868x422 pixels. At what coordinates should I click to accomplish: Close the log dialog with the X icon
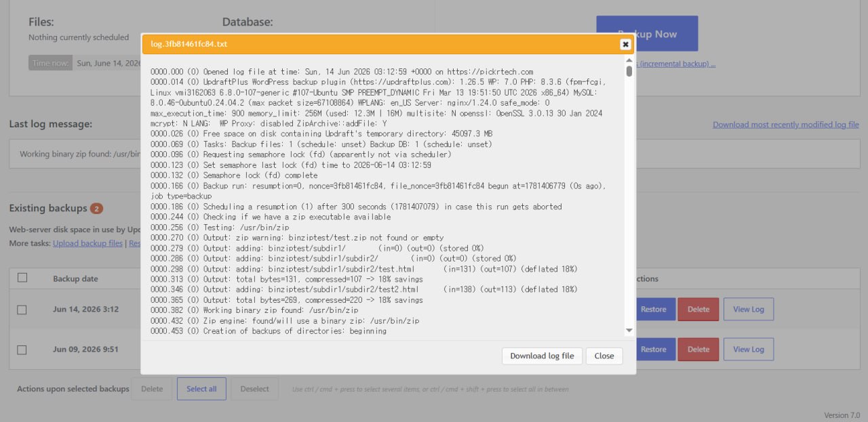click(x=625, y=44)
